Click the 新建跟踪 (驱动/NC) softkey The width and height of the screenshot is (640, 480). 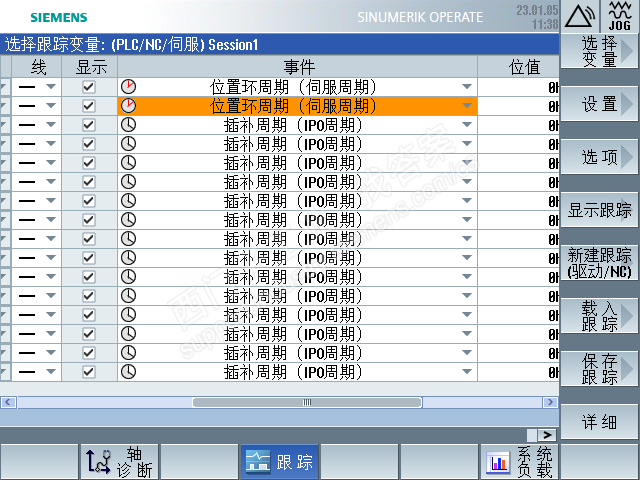(x=599, y=263)
